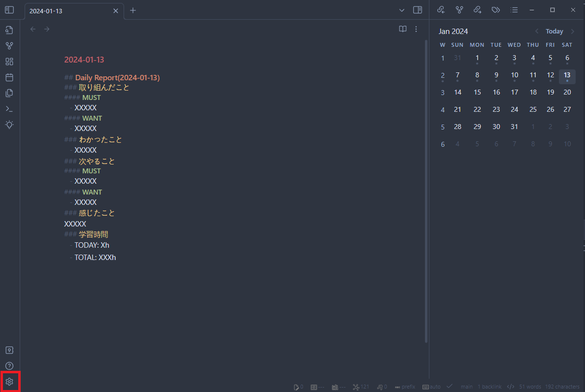Click the Today button in calendar

(x=554, y=32)
